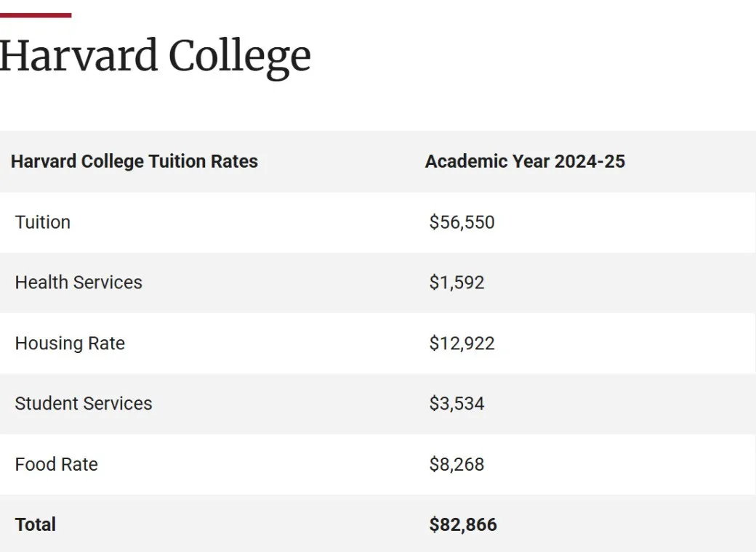
Task: Select the Health Services row label
Action: [x=79, y=283]
